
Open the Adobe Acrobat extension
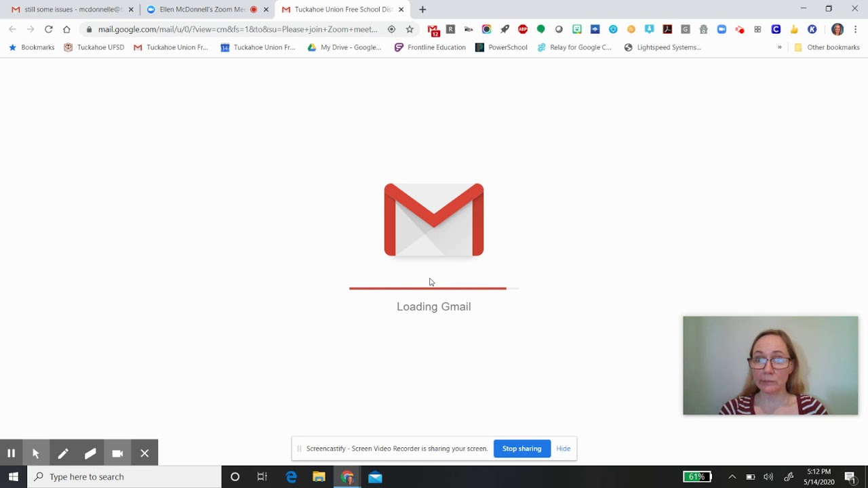(x=667, y=29)
